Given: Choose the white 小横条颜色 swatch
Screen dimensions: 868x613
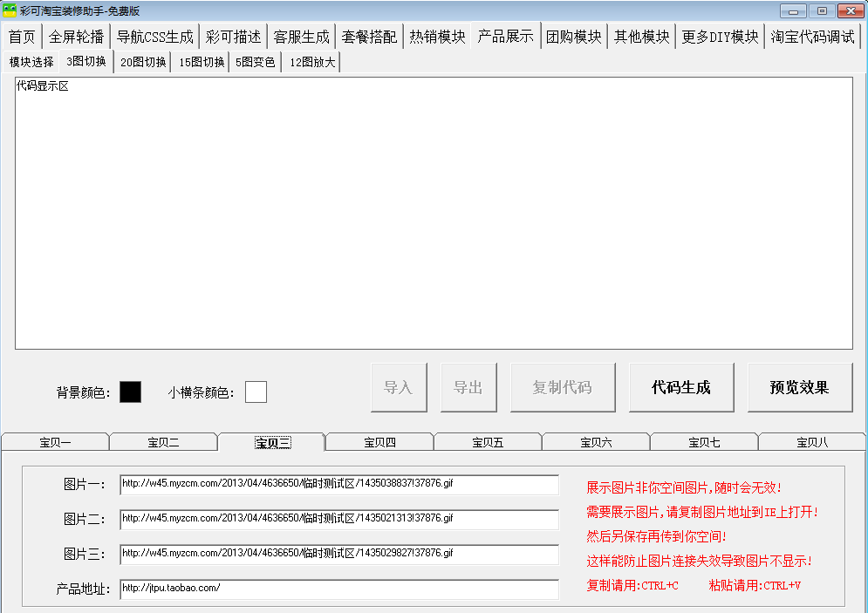Looking at the screenshot, I should click(256, 392).
